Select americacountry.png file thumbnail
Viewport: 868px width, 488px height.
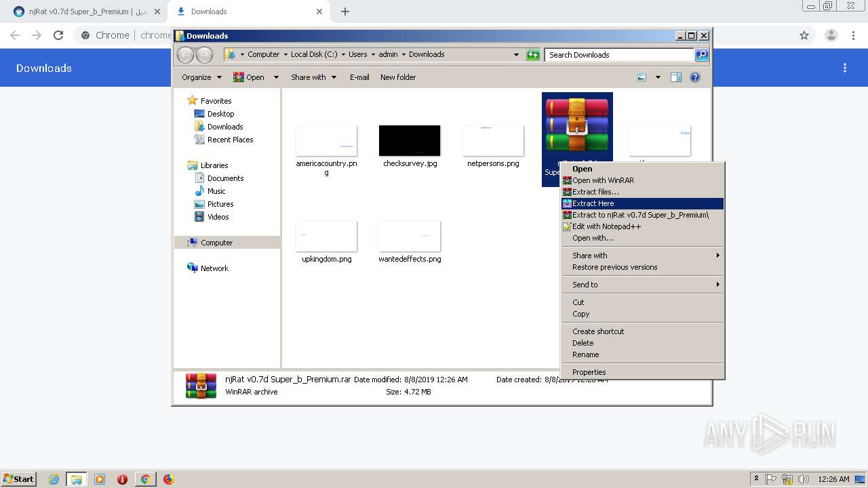(x=326, y=141)
